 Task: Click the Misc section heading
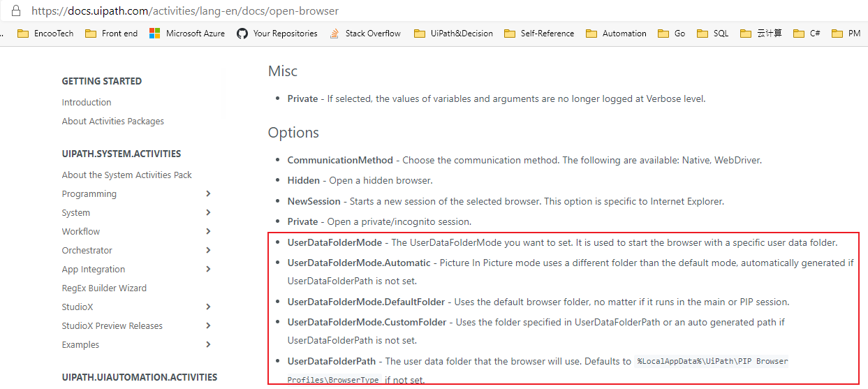(x=283, y=71)
